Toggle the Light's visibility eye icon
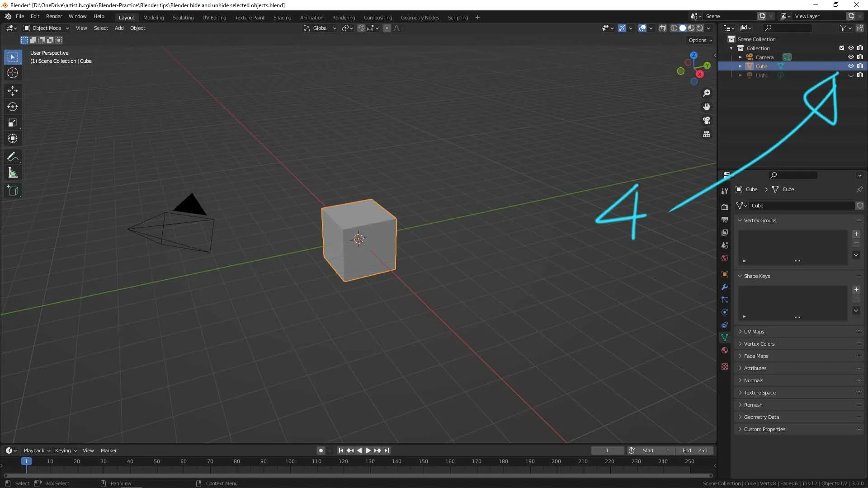 point(851,75)
